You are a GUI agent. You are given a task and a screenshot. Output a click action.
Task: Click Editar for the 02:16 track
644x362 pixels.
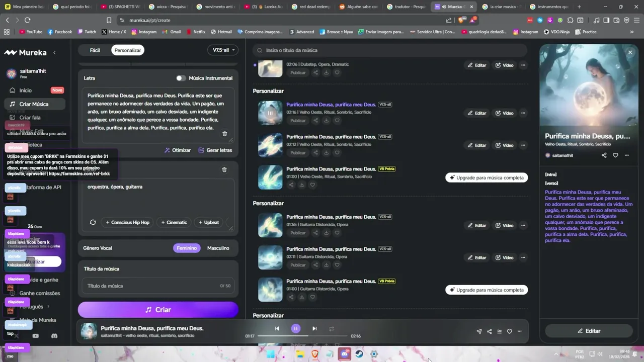(477, 113)
